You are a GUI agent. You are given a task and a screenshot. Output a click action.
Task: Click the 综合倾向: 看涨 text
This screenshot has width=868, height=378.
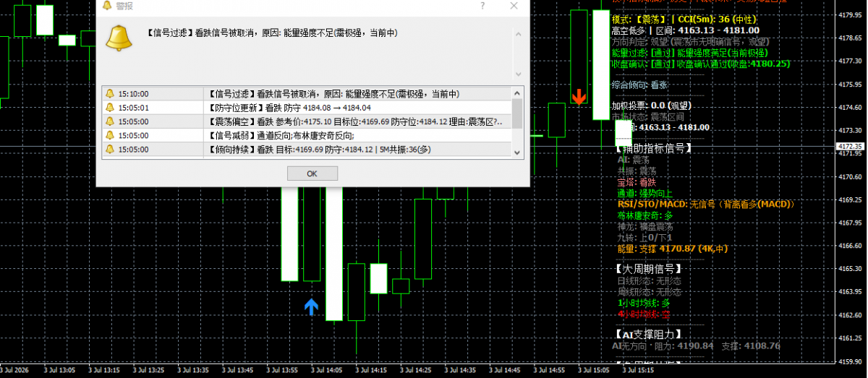pos(639,85)
